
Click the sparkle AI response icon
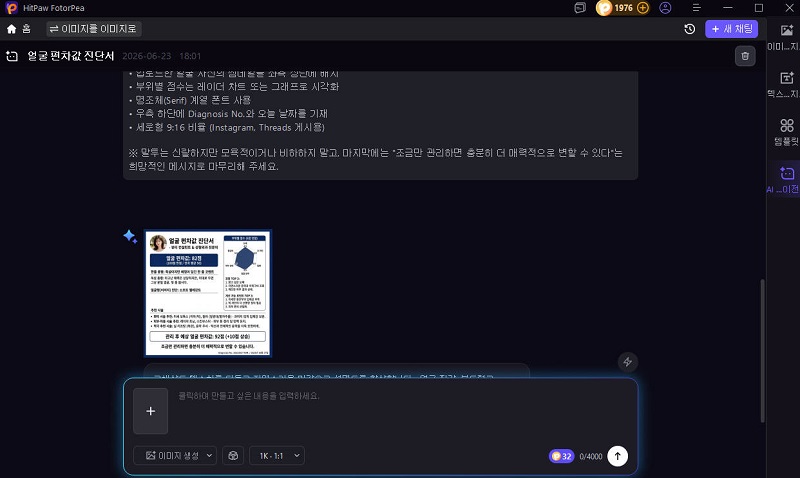pyautogui.click(x=130, y=237)
